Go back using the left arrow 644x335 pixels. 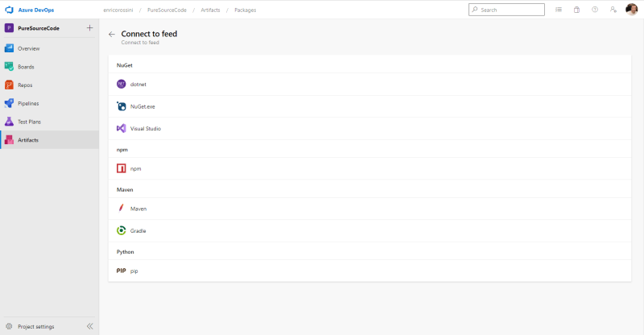[112, 34]
